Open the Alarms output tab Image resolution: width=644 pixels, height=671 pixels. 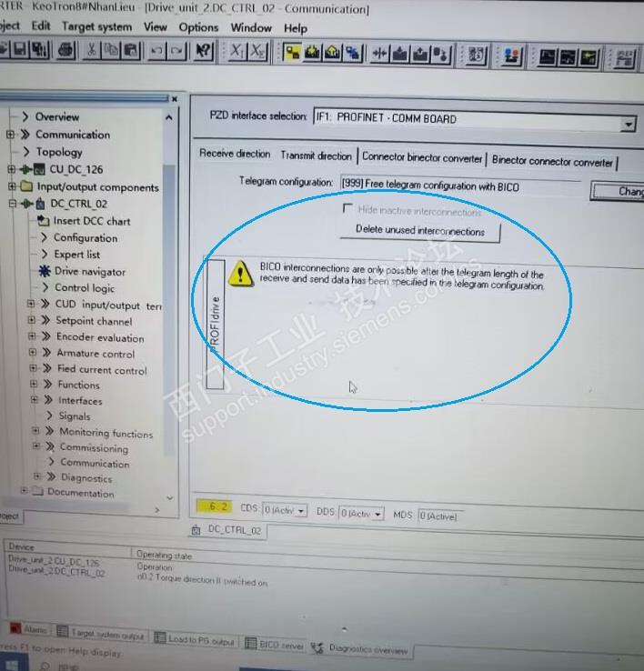(29, 628)
